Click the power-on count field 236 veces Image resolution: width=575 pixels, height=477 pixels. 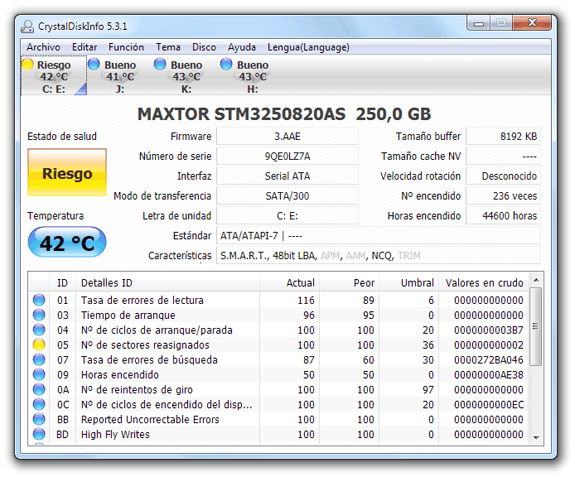503,196
